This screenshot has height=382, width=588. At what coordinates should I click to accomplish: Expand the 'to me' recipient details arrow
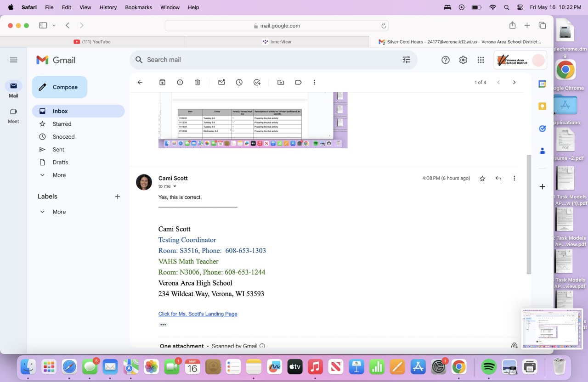[175, 186]
